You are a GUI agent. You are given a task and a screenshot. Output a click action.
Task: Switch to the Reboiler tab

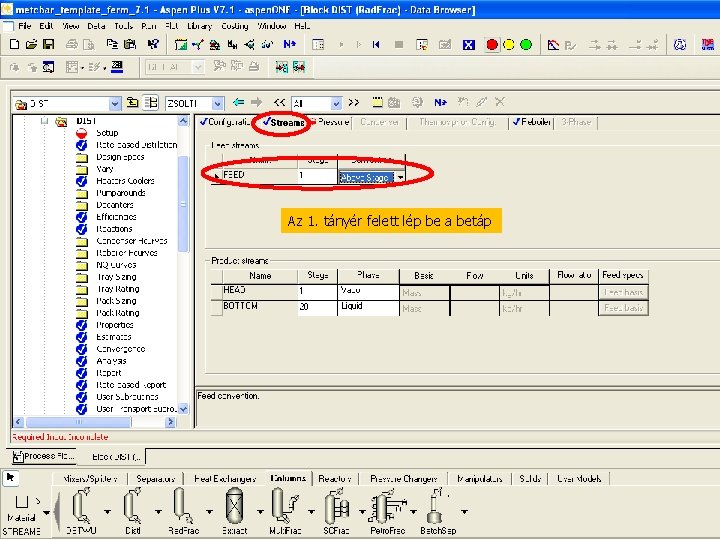point(531,122)
